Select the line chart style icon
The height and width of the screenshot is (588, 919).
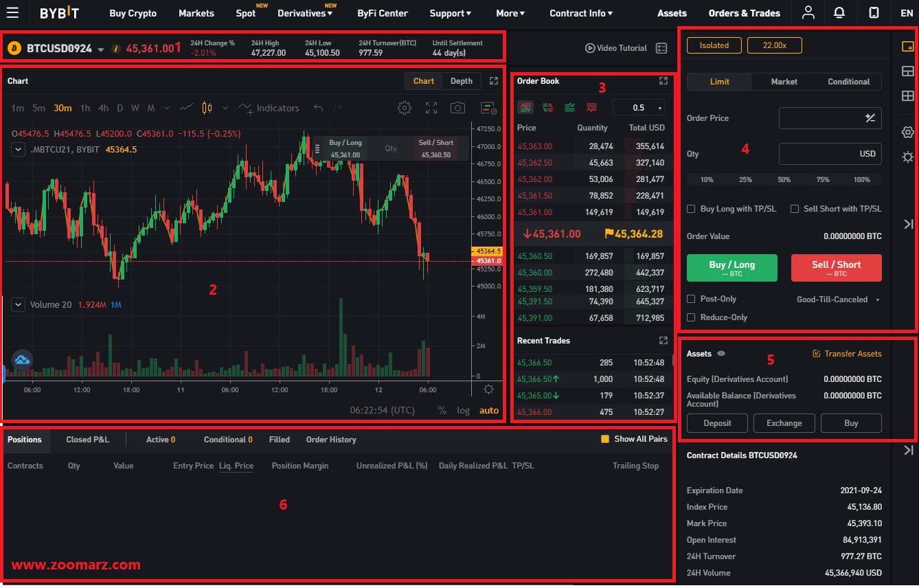186,108
